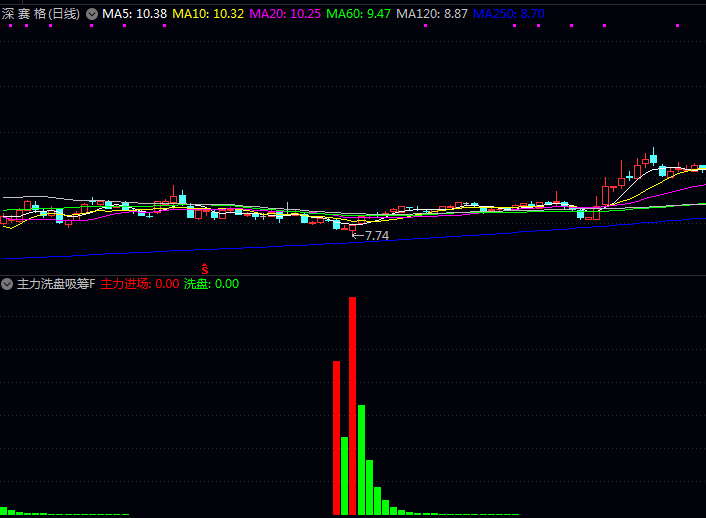Screen dimensions: 706x518
Task: Select the tallest green 洗盘 bar
Action: tap(361, 460)
